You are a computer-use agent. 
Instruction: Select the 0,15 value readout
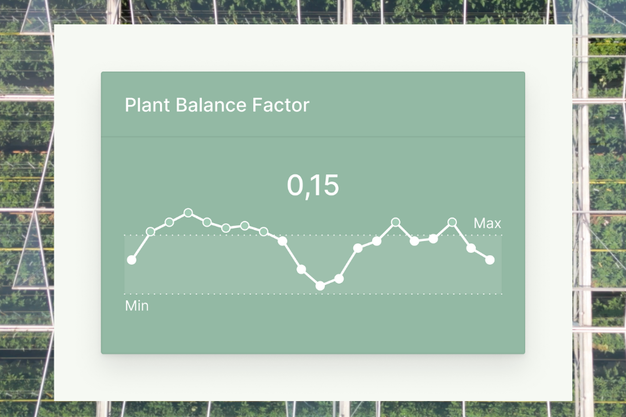click(x=313, y=185)
